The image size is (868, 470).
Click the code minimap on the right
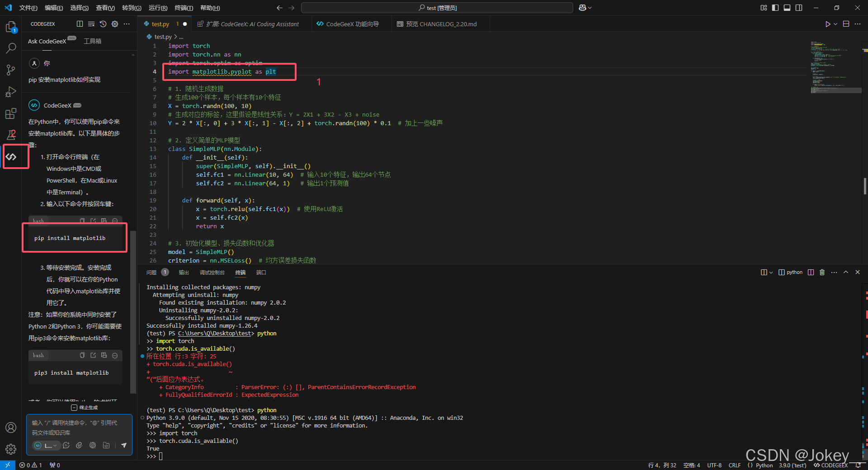[835, 67]
